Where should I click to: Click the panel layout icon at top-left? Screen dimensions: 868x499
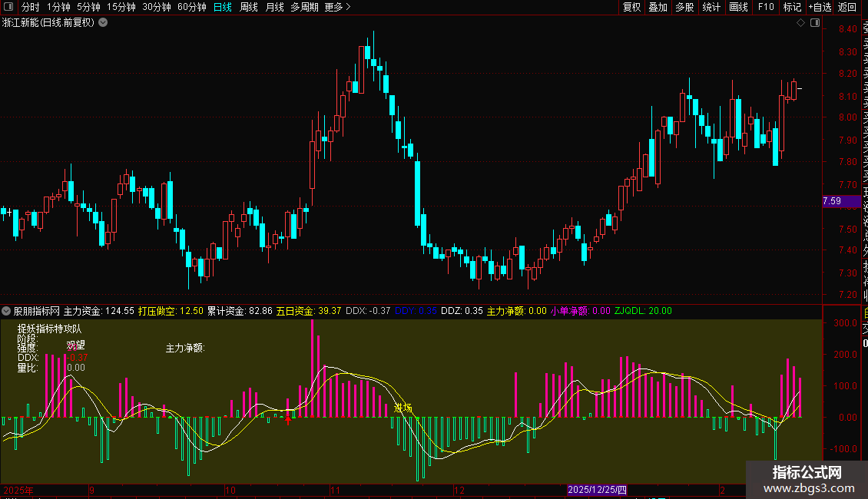pyautogui.click(x=8, y=7)
